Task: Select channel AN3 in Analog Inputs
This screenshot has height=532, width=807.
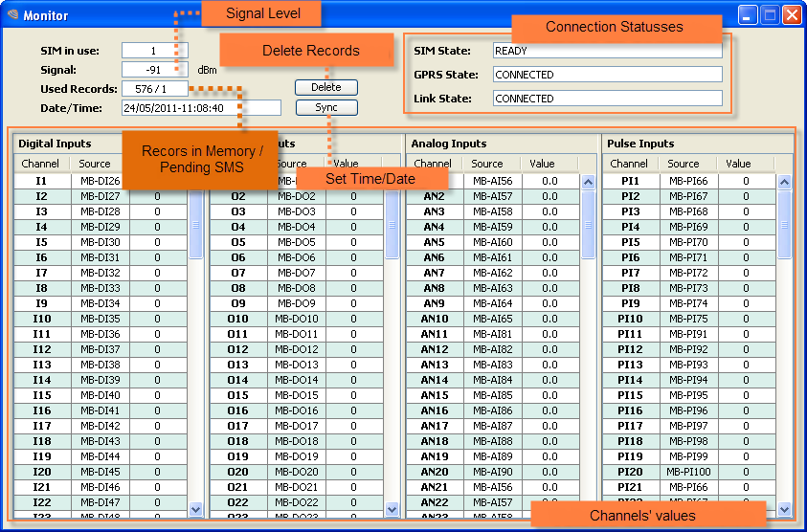Action: pyautogui.click(x=435, y=211)
